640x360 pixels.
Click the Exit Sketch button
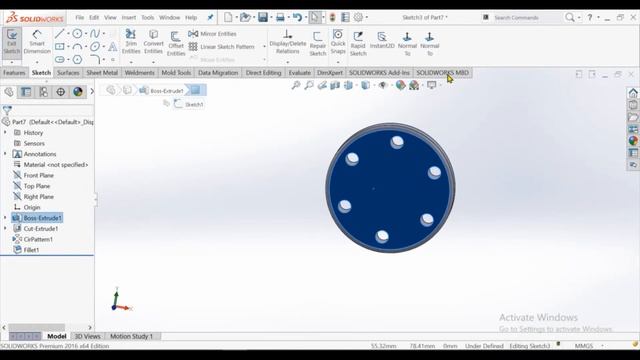11,42
